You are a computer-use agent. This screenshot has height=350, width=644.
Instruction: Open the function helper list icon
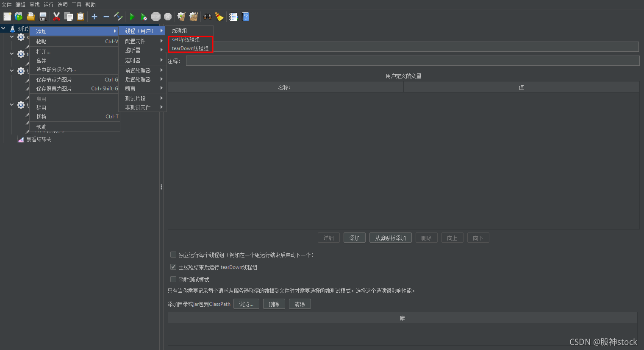pos(233,17)
